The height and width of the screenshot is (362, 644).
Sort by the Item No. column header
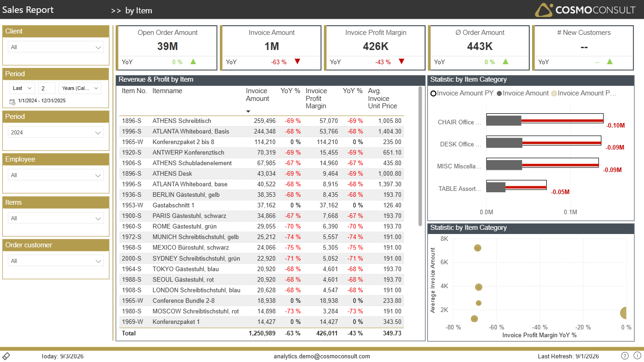tap(134, 91)
